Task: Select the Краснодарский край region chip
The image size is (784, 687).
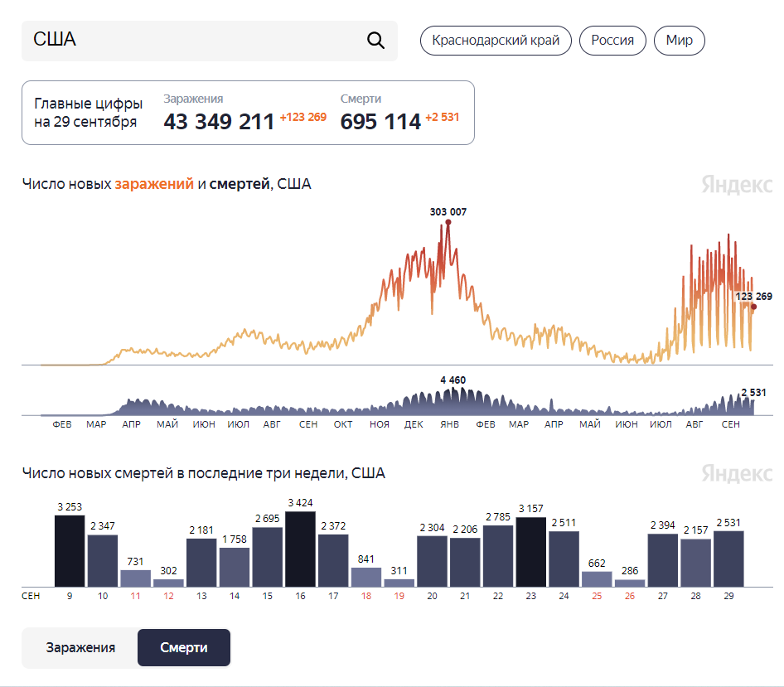Action: click(x=496, y=41)
